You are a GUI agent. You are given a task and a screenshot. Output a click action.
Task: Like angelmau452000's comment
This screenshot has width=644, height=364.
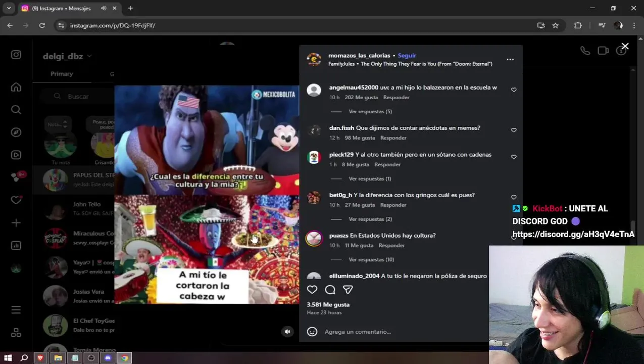514,89
